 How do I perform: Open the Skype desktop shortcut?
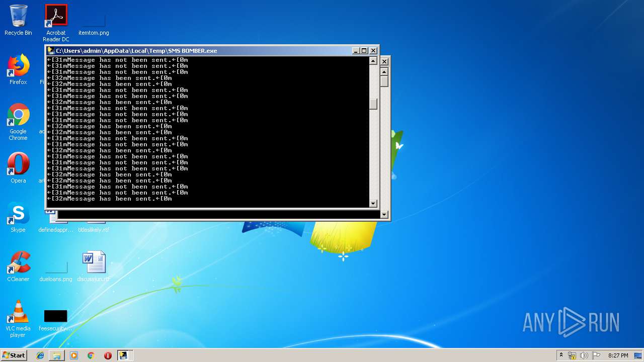coord(18,217)
